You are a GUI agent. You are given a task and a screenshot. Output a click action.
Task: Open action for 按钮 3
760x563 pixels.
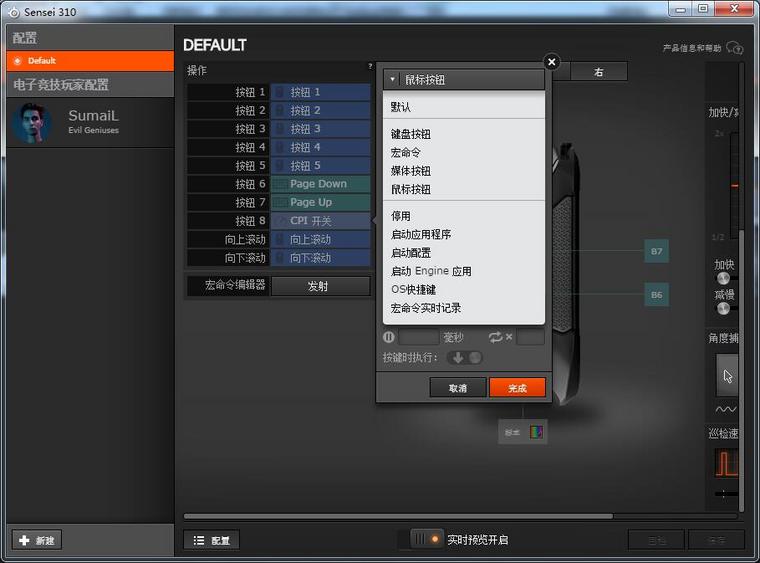[320, 129]
